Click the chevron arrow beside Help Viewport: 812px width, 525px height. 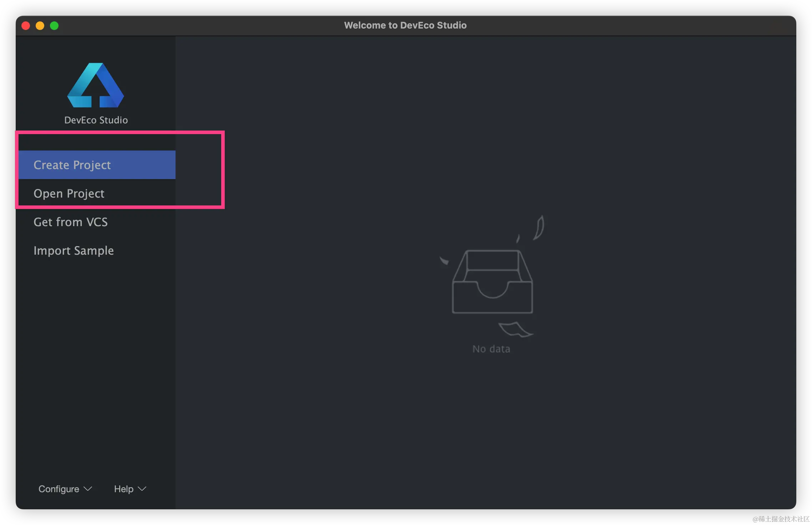tap(142, 489)
